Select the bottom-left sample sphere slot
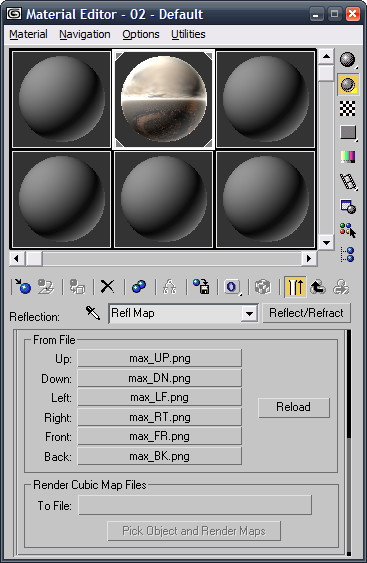Image resolution: width=367 pixels, height=563 pixels. [61, 200]
